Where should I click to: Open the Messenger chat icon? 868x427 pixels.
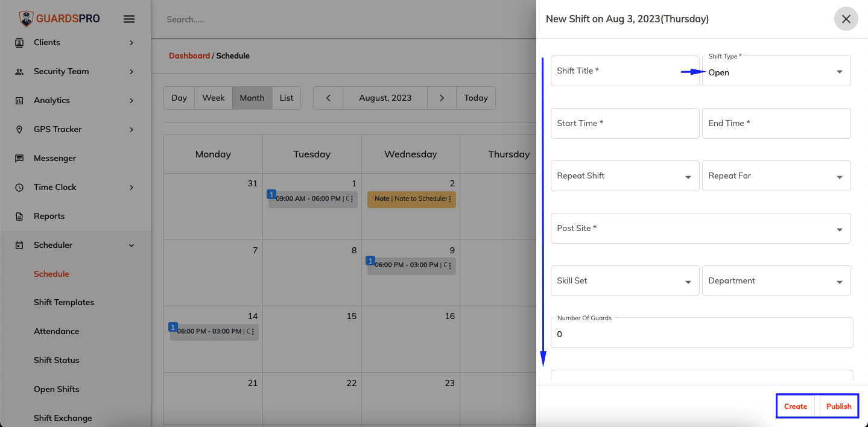[x=20, y=158]
